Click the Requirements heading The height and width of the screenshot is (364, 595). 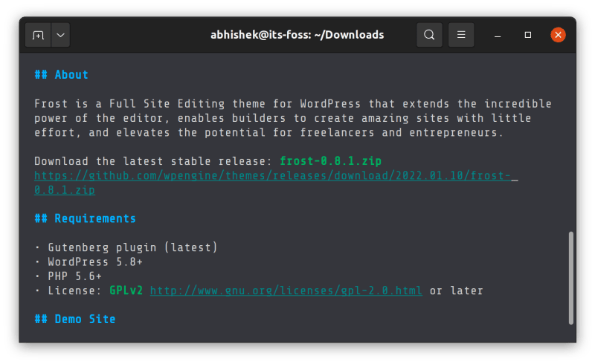85,218
